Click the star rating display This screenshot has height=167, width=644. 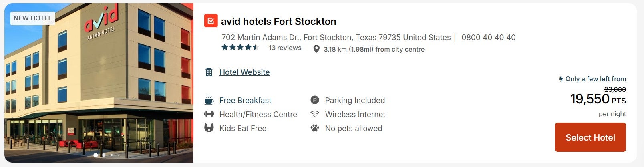point(240,48)
